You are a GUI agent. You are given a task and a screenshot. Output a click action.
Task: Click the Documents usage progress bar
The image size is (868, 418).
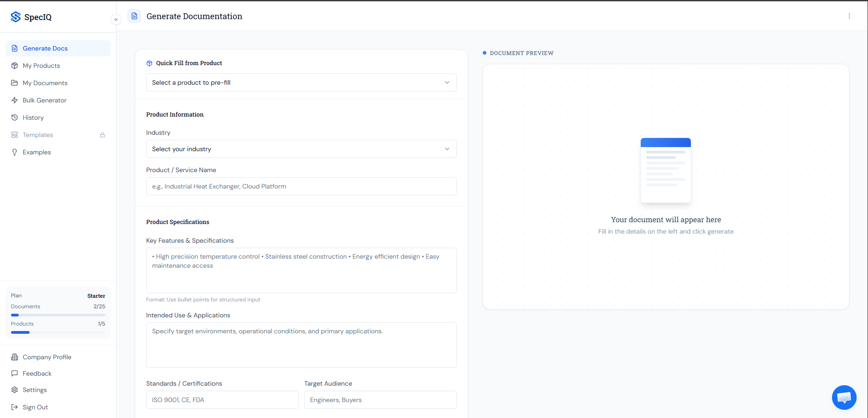[58, 315]
